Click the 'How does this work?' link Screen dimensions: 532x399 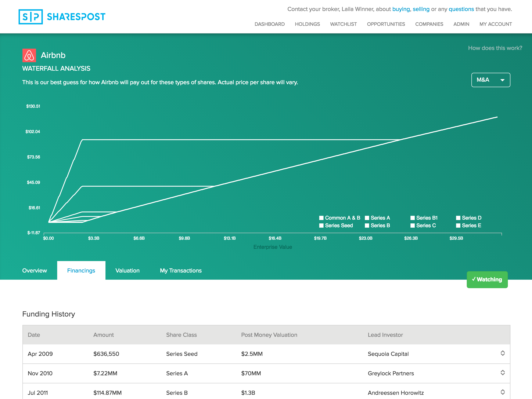495,48
